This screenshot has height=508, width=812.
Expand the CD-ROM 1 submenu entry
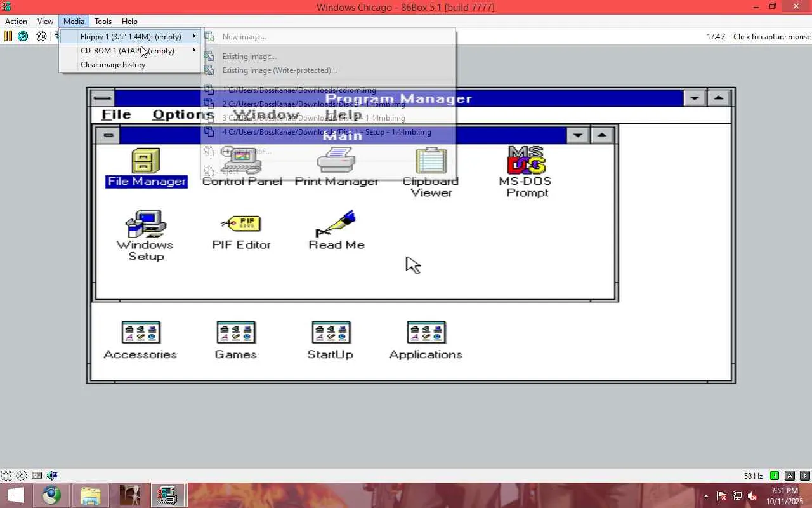click(131, 51)
